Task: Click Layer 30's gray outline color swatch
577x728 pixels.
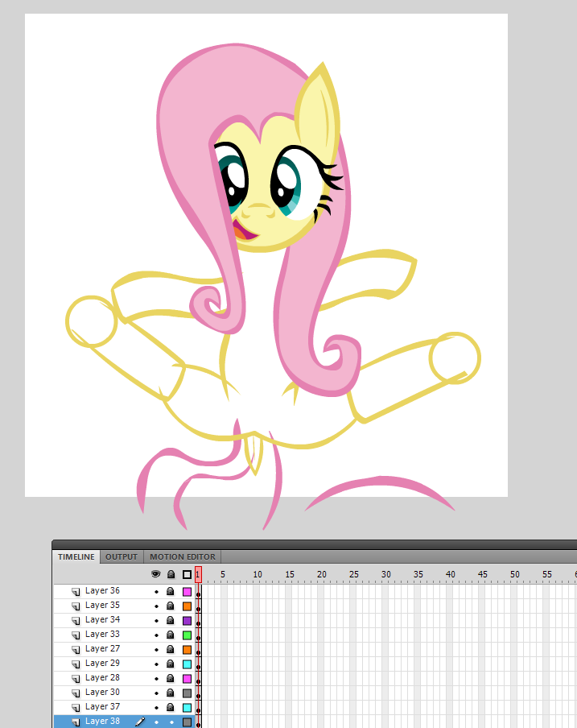Action: (187, 693)
